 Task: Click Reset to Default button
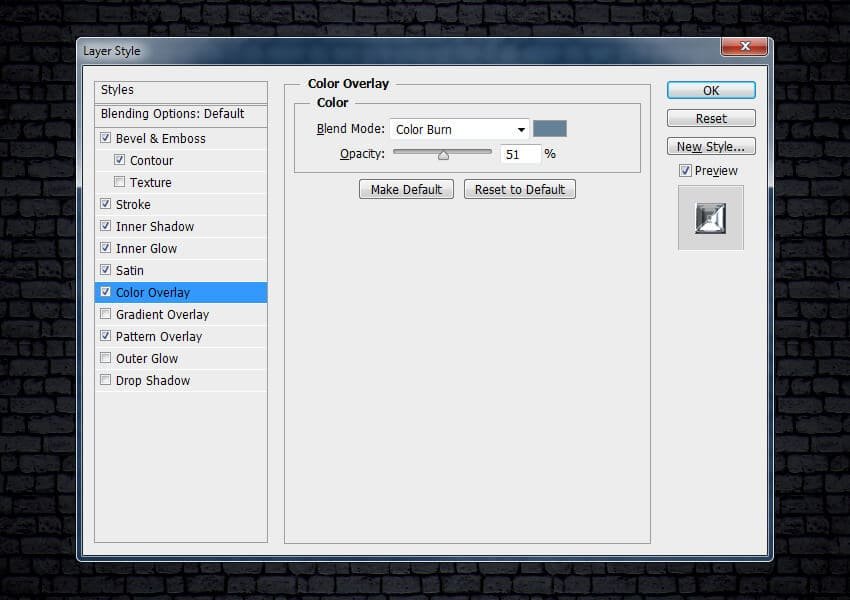pos(519,190)
